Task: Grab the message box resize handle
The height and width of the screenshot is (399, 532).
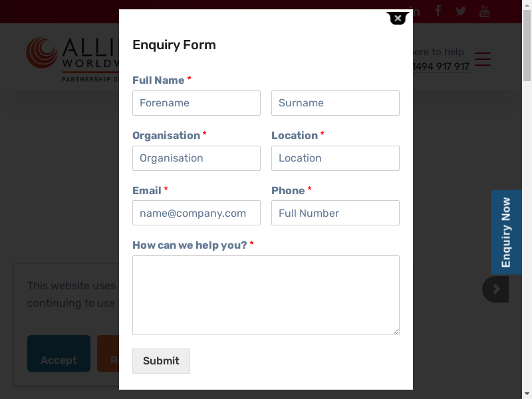Action: click(x=396, y=331)
